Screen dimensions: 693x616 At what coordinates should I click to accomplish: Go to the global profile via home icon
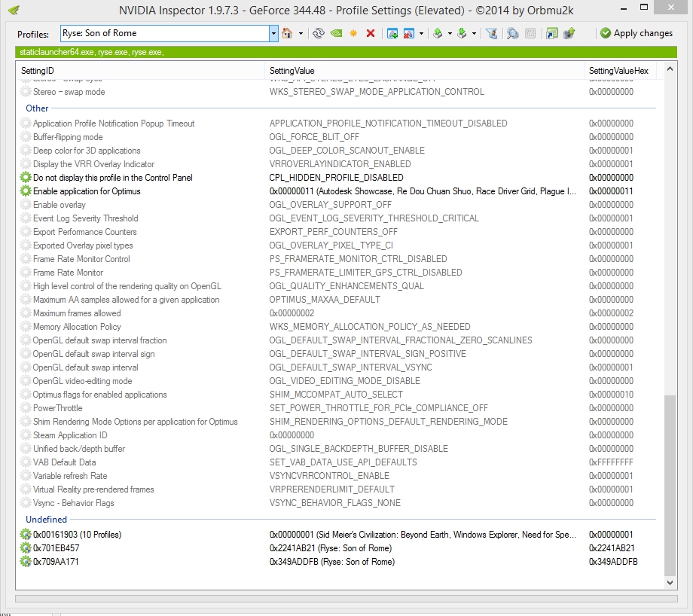point(287,33)
